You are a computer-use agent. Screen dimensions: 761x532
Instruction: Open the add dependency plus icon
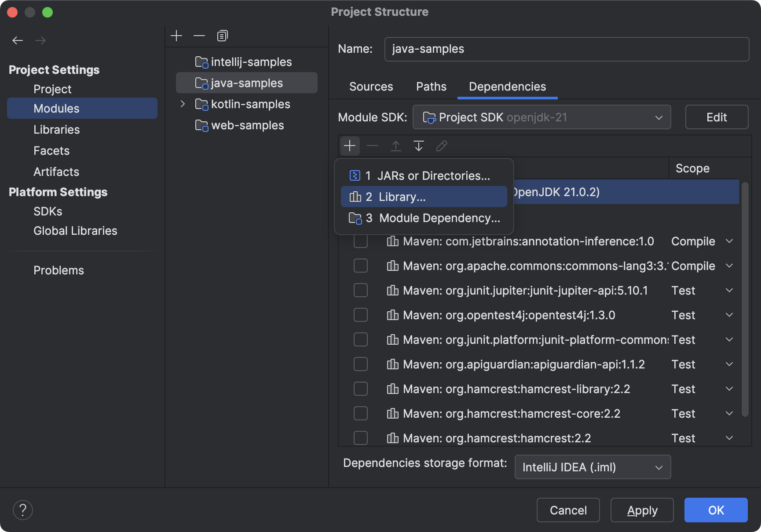click(x=350, y=146)
